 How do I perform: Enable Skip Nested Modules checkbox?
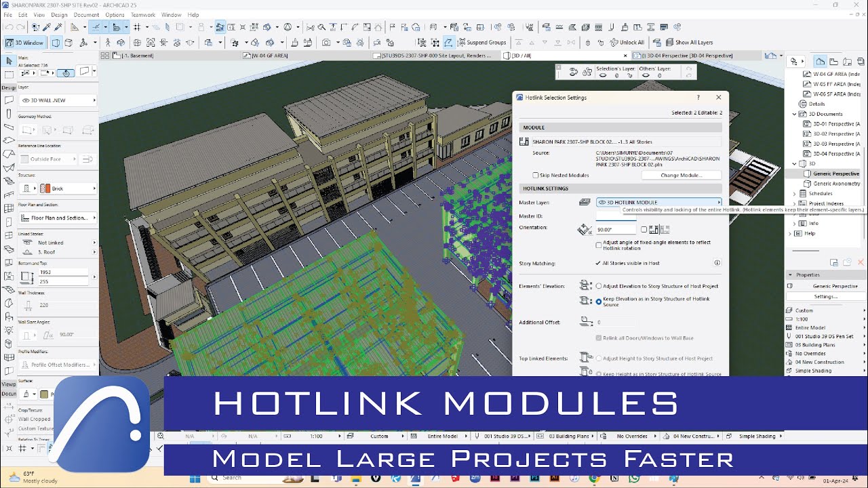tap(536, 175)
